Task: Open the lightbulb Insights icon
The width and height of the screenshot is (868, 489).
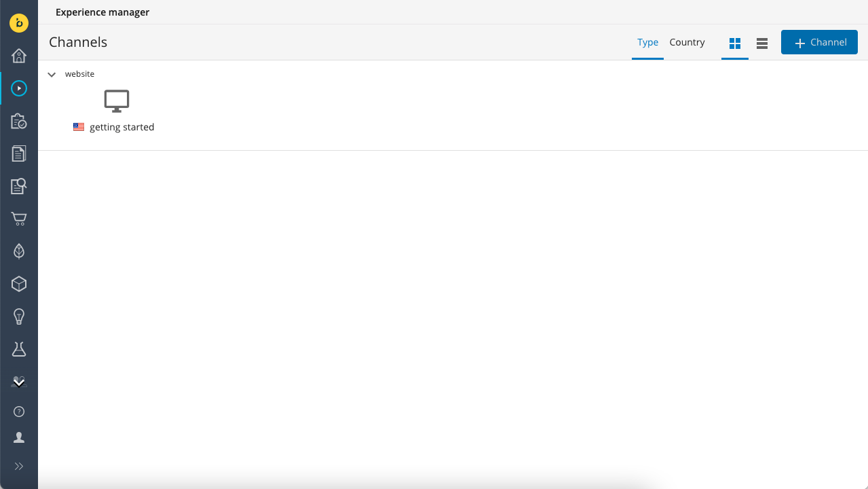Action: coord(19,316)
